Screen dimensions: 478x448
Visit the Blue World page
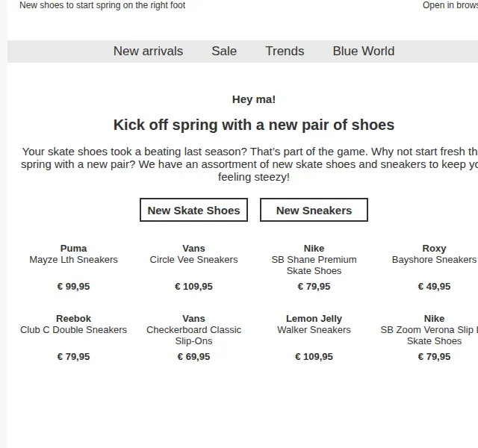(x=364, y=51)
